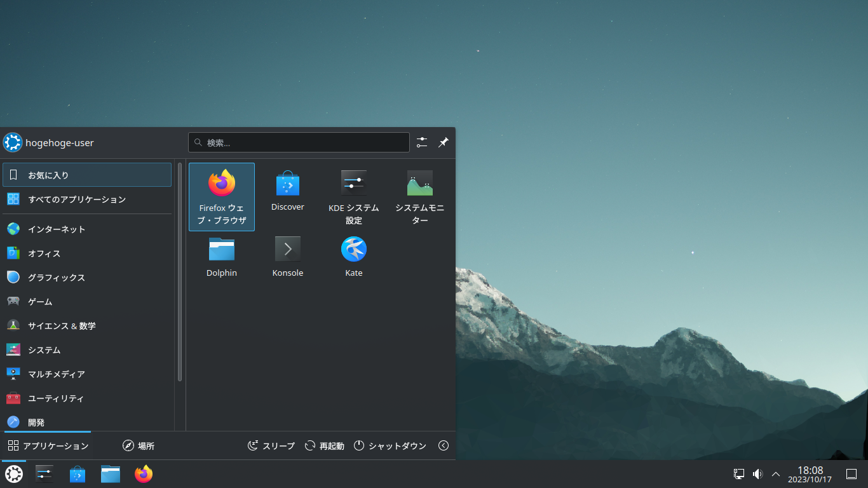Image resolution: width=868 pixels, height=488 pixels.
Task: Switch to 場所 tab
Action: (138, 445)
